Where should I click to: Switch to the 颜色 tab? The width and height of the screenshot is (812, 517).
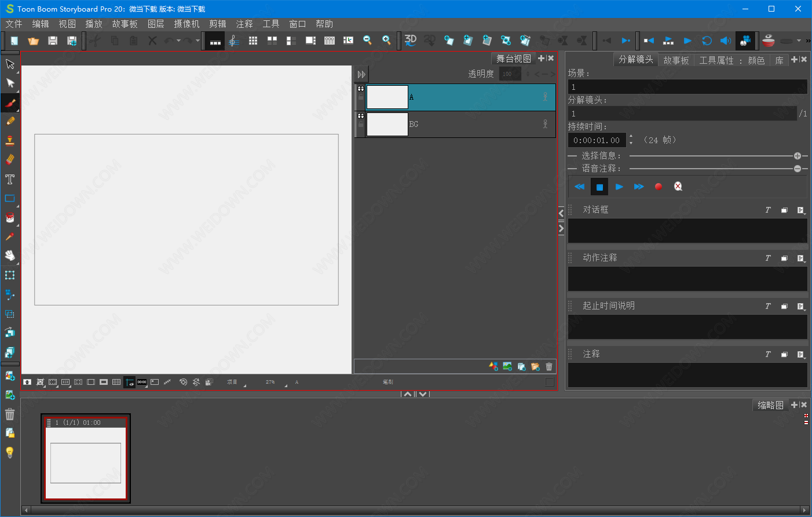[x=756, y=60]
